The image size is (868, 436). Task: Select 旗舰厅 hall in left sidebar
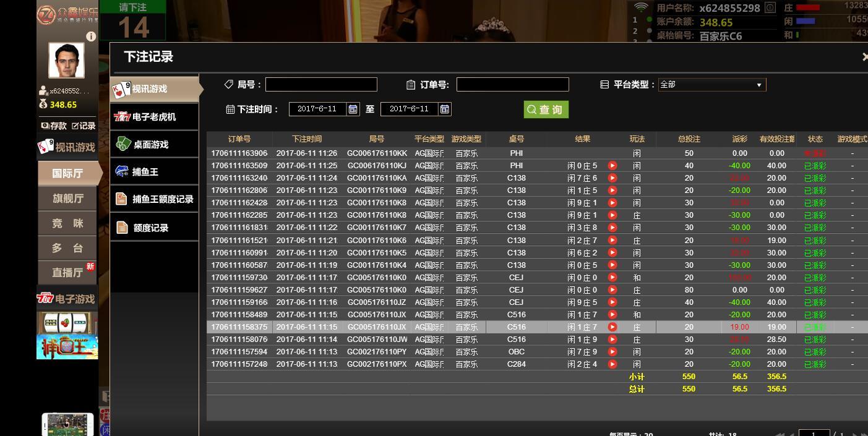[x=67, y=199]
